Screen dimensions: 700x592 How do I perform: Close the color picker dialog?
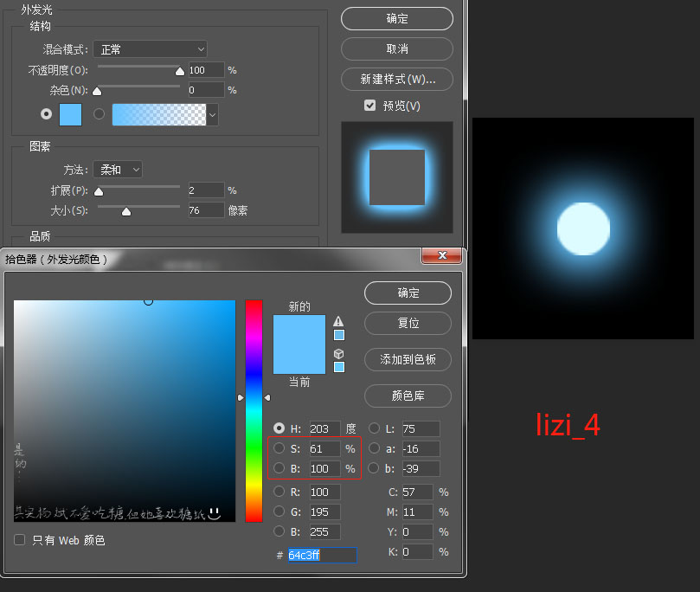[x=442, y=255]
